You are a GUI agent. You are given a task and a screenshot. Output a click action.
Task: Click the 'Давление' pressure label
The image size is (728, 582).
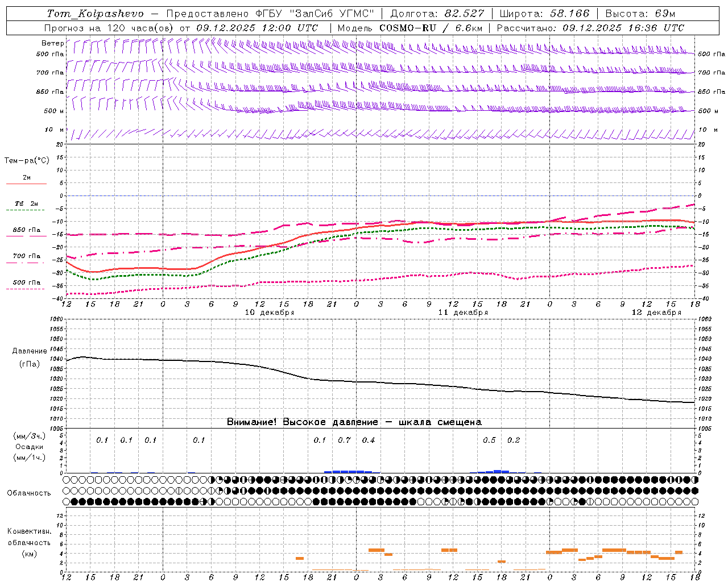point(29,351)
